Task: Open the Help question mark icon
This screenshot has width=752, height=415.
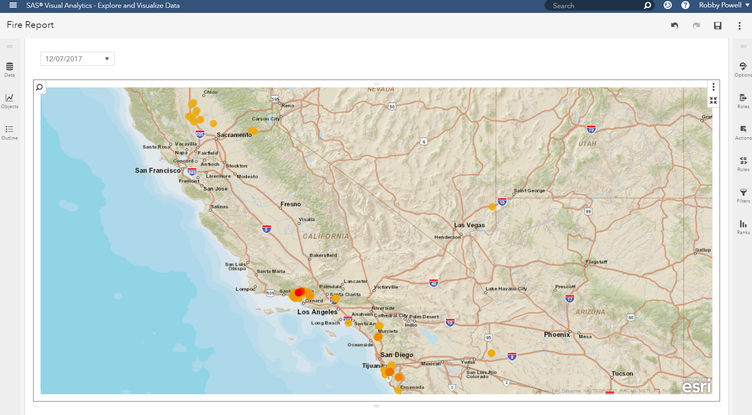Action: (685, 5)
